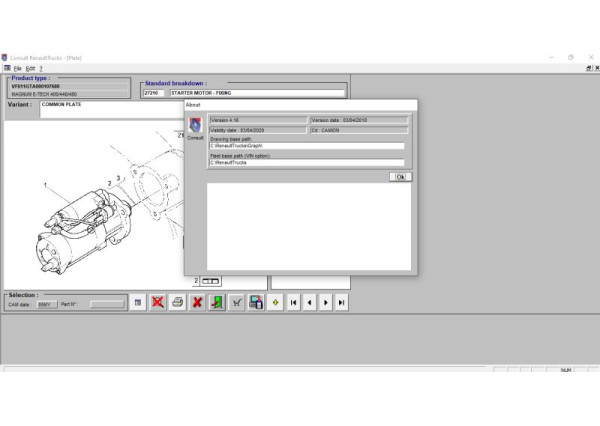The image size is (600, 426).
Task: Go to the next plate
Action: 326,302
